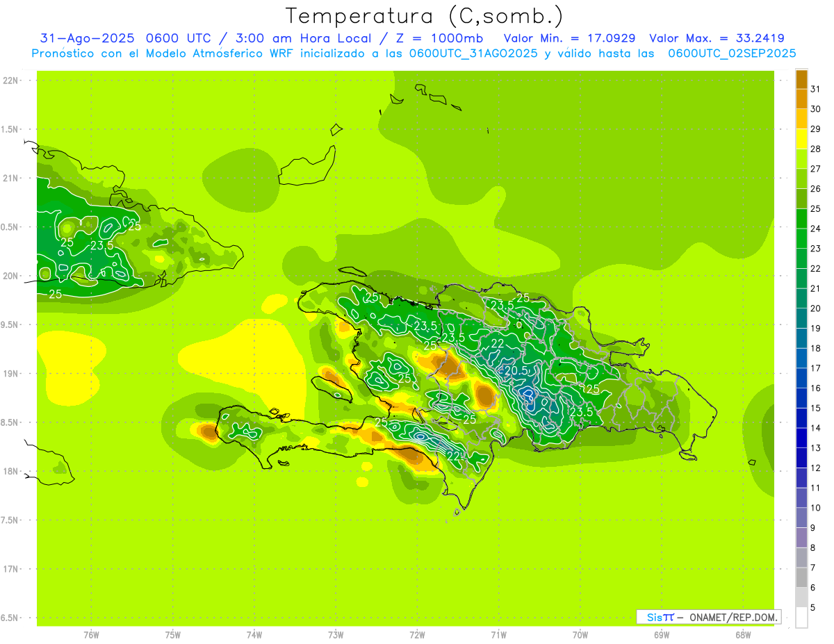Click legend value '14' on color scale

816,428
